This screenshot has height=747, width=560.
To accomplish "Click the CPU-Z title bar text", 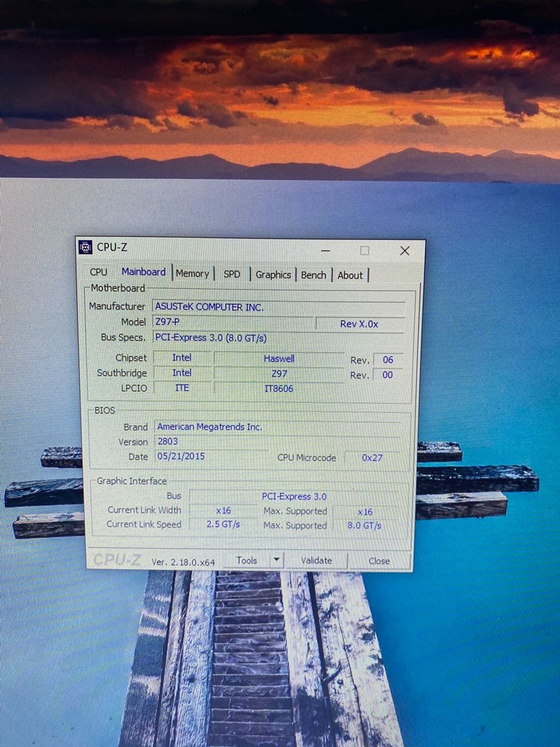I will [112, 247].
